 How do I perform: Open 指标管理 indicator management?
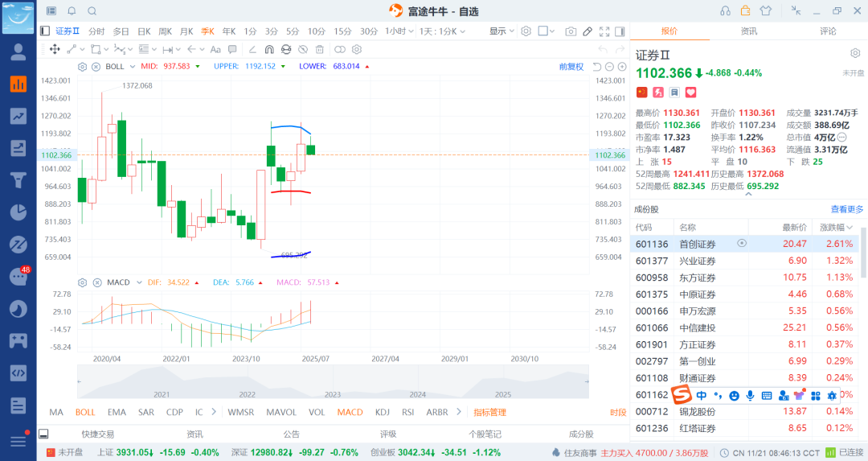pos(490,412)
